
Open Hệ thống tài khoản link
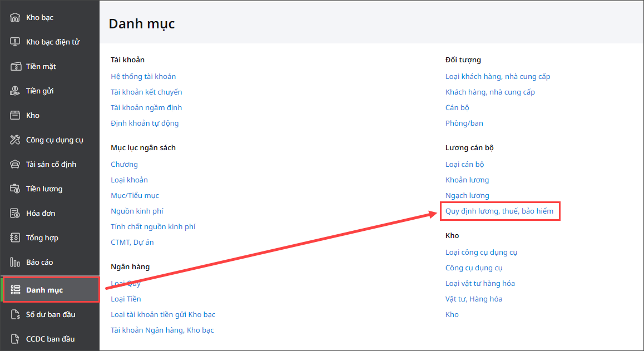pyautogui.click(x=143, y=76)
